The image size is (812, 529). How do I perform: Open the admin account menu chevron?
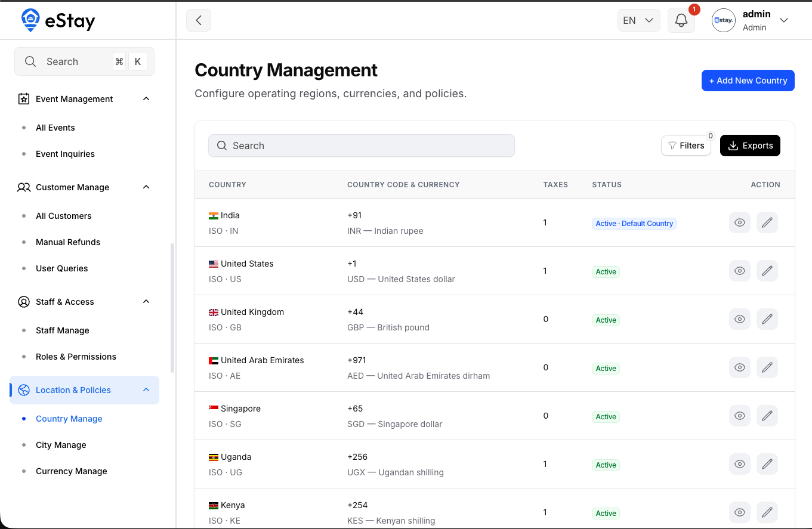pos(784,20)
